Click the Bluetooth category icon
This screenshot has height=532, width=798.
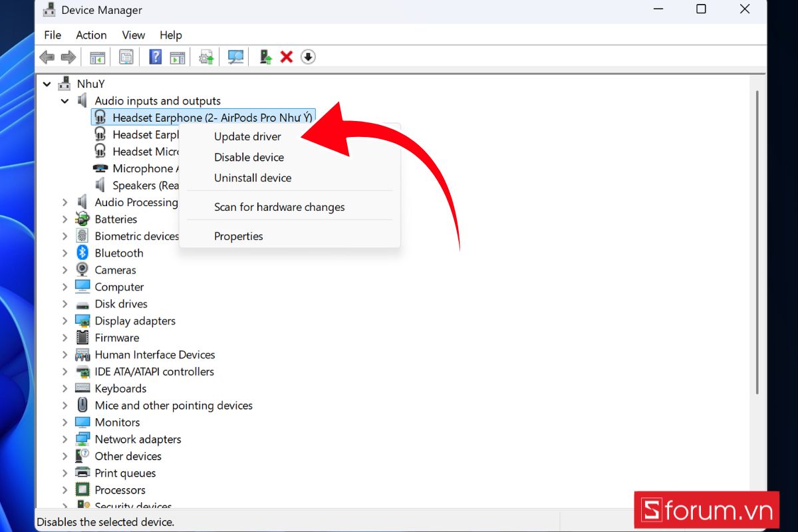82,253
